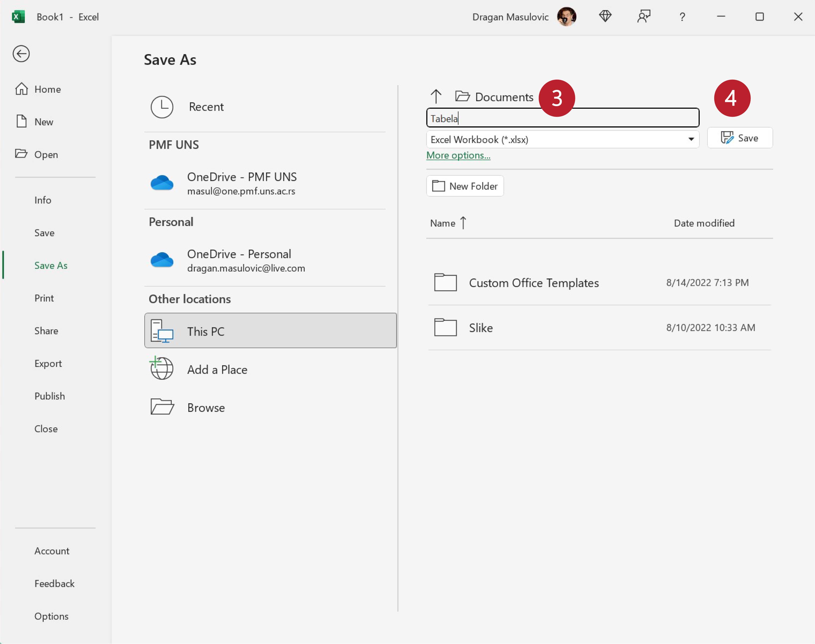Sort files by Name column header

[443, 223]
